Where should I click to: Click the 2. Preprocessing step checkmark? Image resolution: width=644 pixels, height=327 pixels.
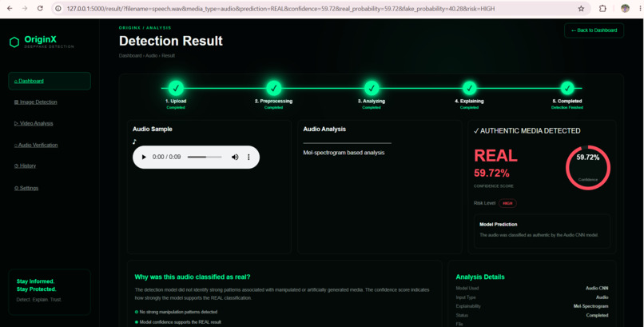click(x=273, y=88)
